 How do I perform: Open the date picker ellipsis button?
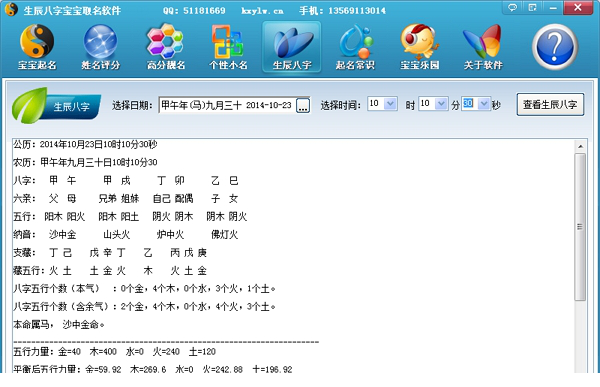coord(303,106)
